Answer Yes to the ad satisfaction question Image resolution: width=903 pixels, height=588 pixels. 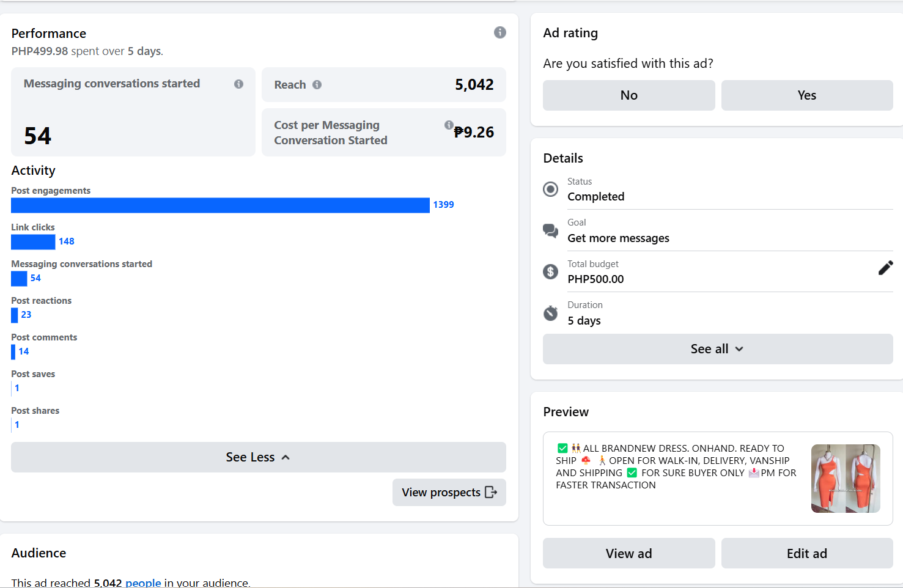click(806, 95)
